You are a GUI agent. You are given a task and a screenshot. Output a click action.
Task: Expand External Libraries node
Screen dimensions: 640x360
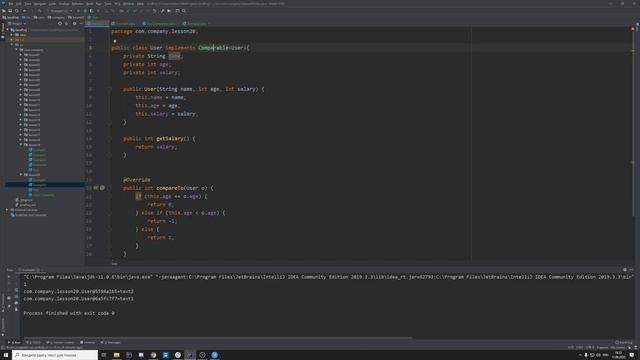pos(7,210)
